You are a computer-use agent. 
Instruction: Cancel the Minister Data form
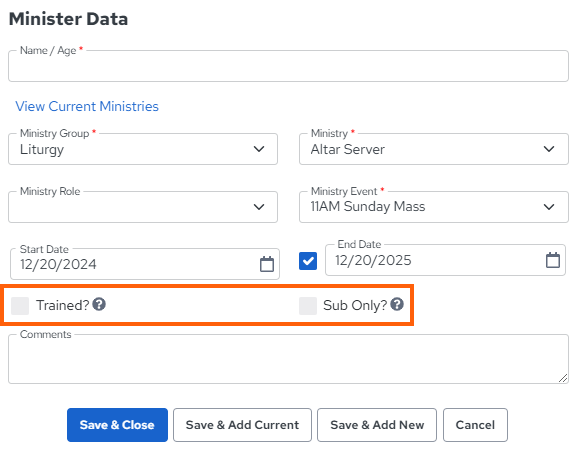click(475, 425)
